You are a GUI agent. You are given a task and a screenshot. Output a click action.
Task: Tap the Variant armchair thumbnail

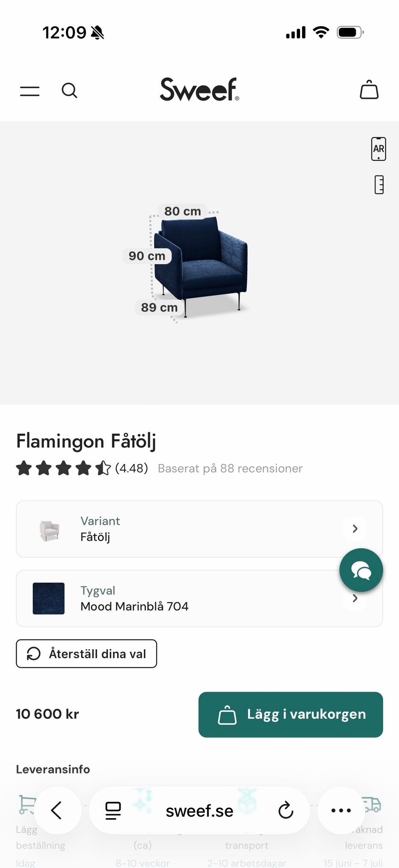click(49, 529)
